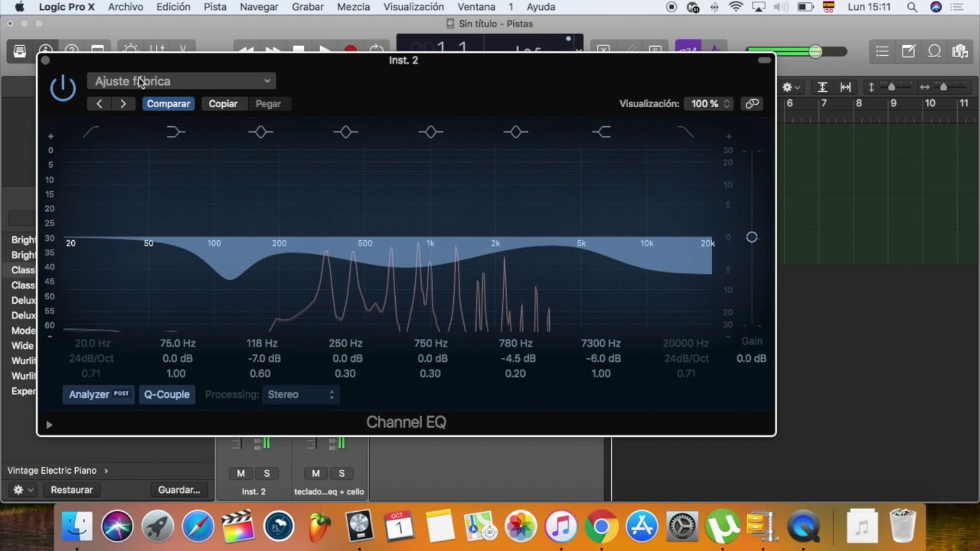
Task: Enable the low-cut filter band icon
Action: point(90,132)
